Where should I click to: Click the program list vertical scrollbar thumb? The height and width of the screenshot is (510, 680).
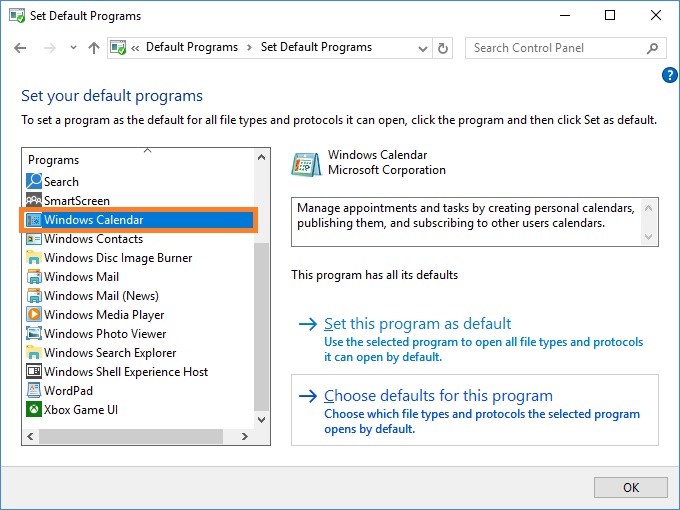click(x=262, y=327)
